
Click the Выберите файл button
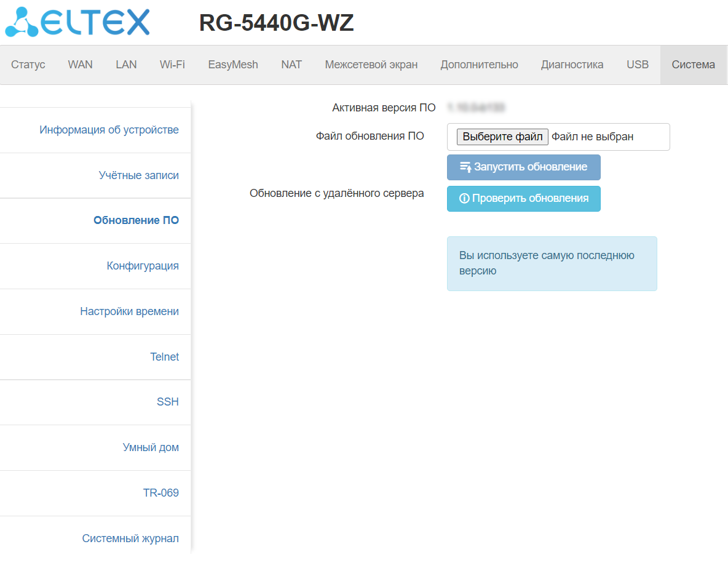coord(502,137)
